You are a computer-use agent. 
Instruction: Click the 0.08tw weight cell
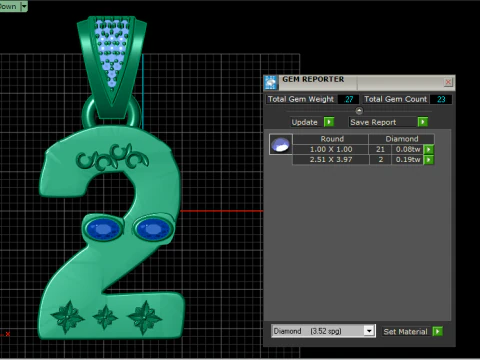pos(408,149)
